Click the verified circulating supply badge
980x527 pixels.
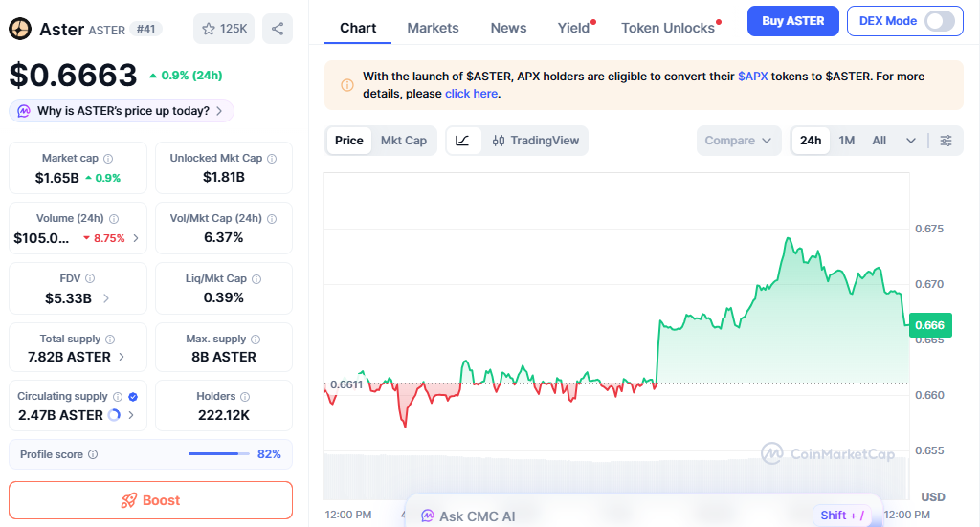click(x=133, y=397)
